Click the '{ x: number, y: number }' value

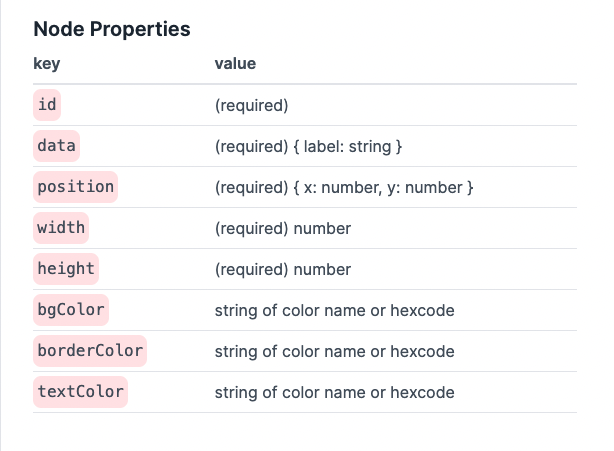point(383,188)
